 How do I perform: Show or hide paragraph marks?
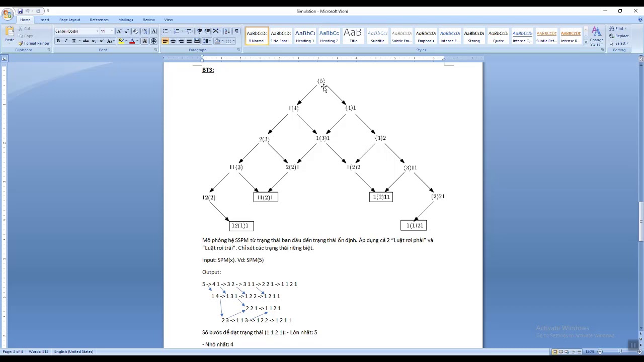[x=236, y=31]
